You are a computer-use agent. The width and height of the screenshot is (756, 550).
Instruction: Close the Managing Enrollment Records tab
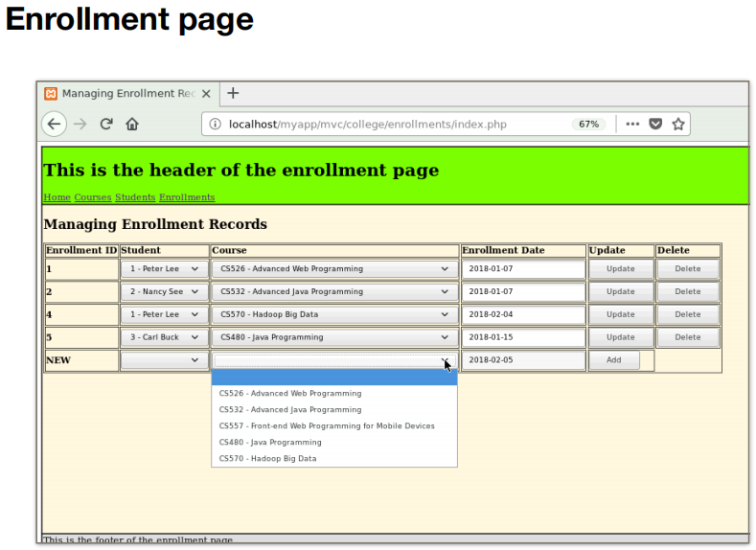pyautogui.click(x=206, y=94)
